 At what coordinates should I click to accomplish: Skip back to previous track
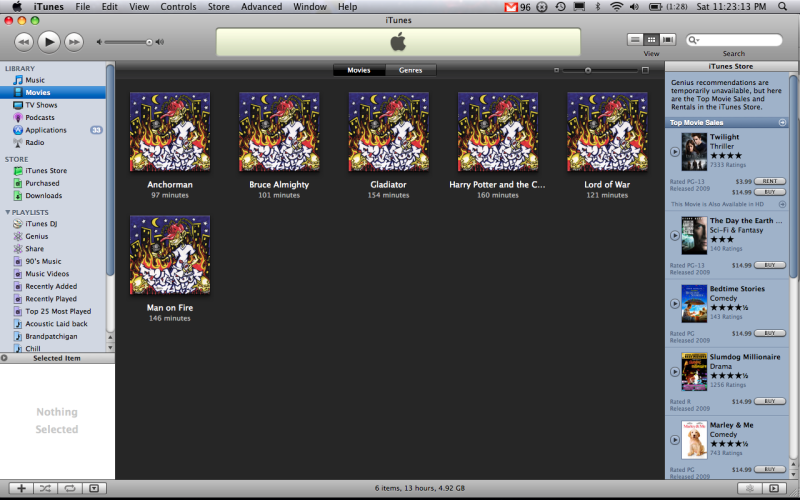[23, 42]
